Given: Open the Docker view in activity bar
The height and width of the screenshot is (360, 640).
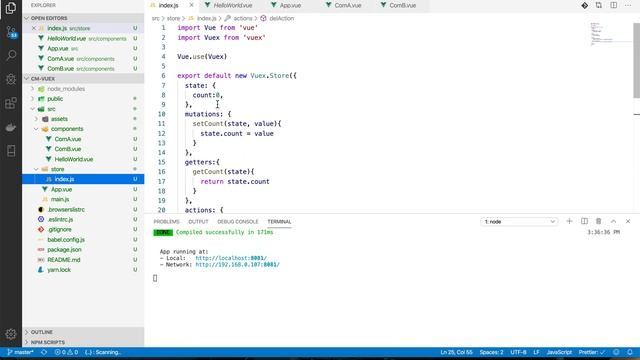Looking at the screenshot, I should (11, 127).
